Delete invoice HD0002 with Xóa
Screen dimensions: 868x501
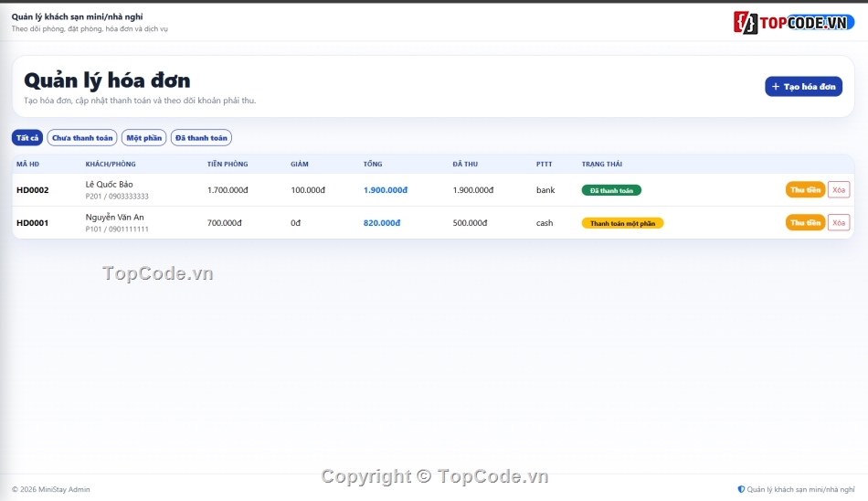click(839, 189)
